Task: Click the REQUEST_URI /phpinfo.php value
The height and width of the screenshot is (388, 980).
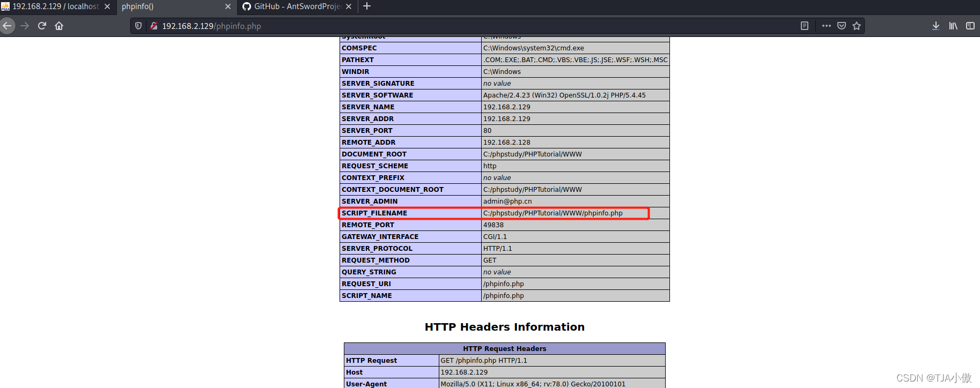Action: pyautogui.click(x=503, y=284)
